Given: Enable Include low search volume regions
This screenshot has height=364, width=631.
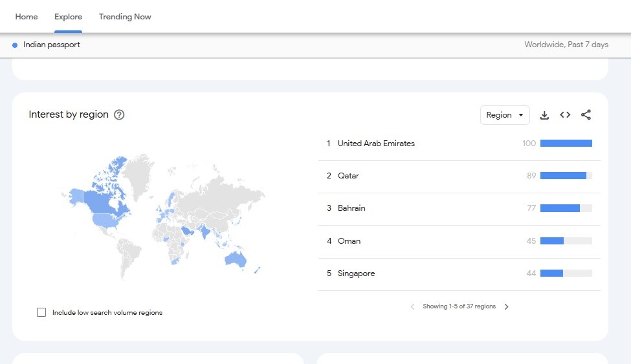Looking at the screenshot, I should 41,312.
